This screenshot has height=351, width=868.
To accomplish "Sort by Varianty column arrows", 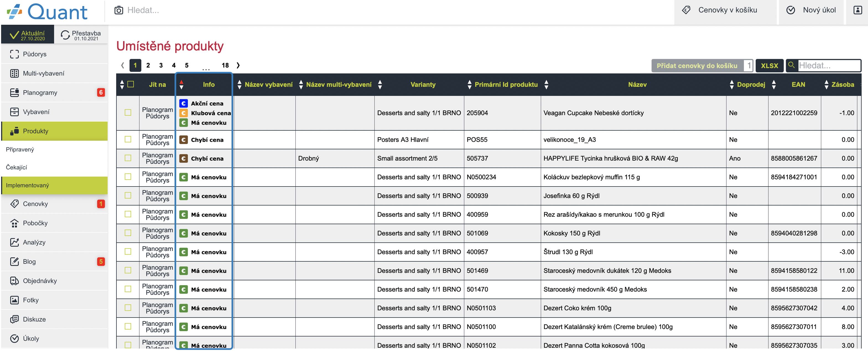I will (x=380, y=85).
